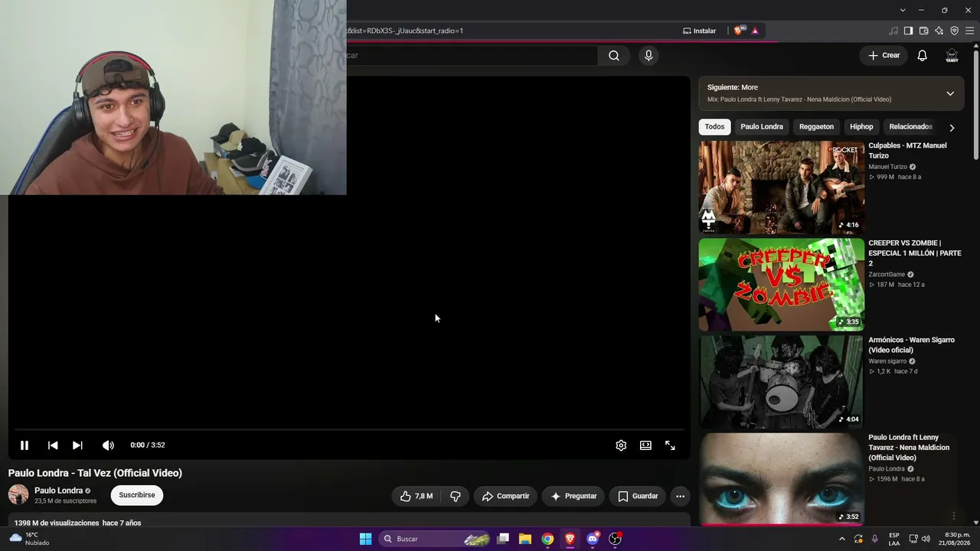Image resolution: width=980 pixels, height=551 pixels.
Task: Launch Google Chrome from the taskbar
Action: (547, 539)
